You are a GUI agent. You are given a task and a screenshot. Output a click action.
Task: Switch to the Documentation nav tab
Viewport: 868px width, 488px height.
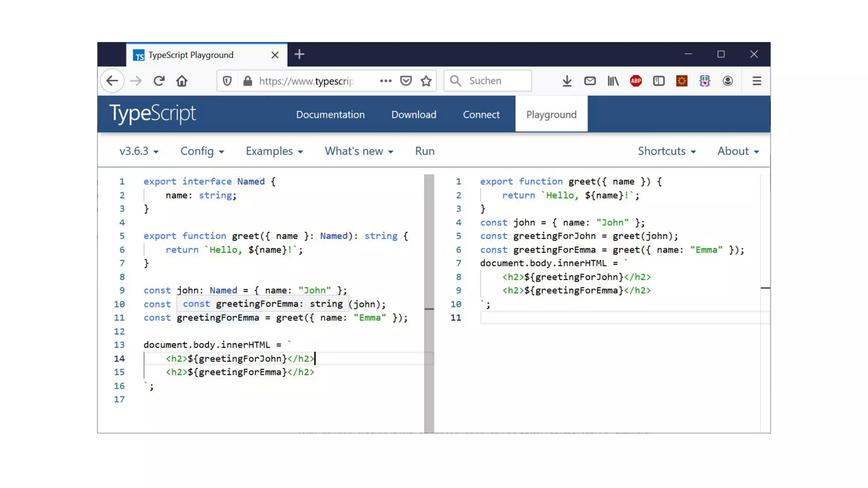(x=330, y=114)
